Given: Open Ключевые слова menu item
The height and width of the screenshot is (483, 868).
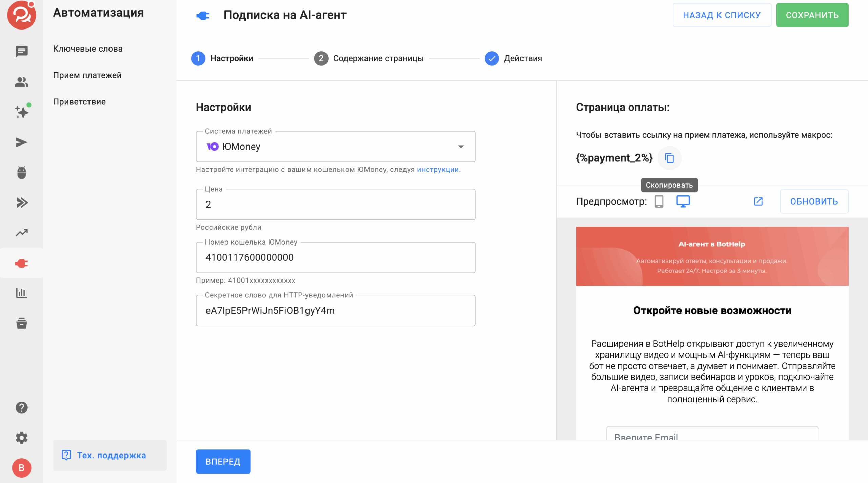Looking at the screenshot, I should 88,49.
